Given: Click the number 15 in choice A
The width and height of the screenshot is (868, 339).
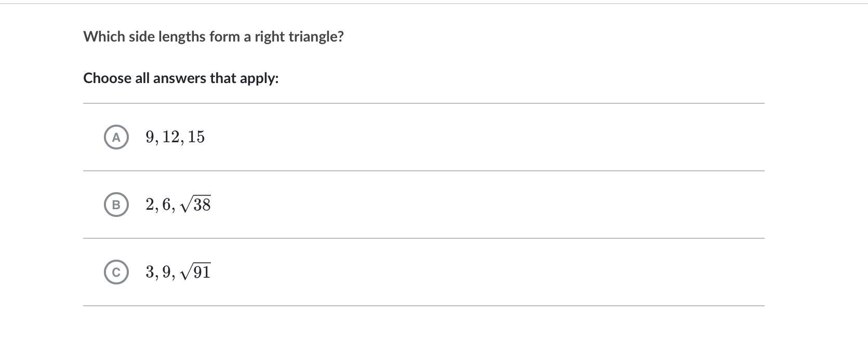Looking at the screenshot, I should (196, 137).
